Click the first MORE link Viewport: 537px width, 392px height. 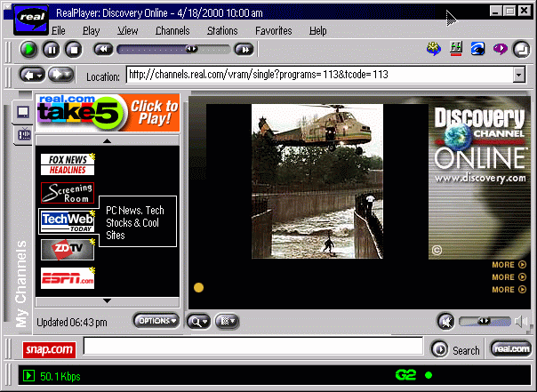click(x=509, y=265)
